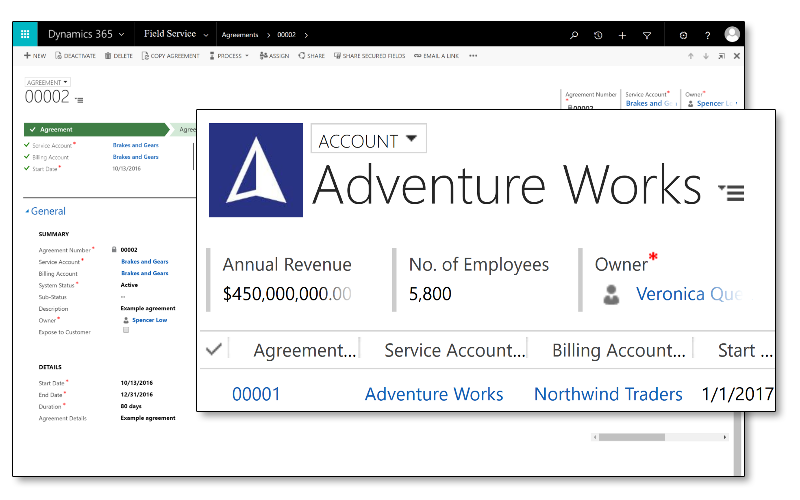
Task: Click the Adventure Works account logo
Action: 256,170
